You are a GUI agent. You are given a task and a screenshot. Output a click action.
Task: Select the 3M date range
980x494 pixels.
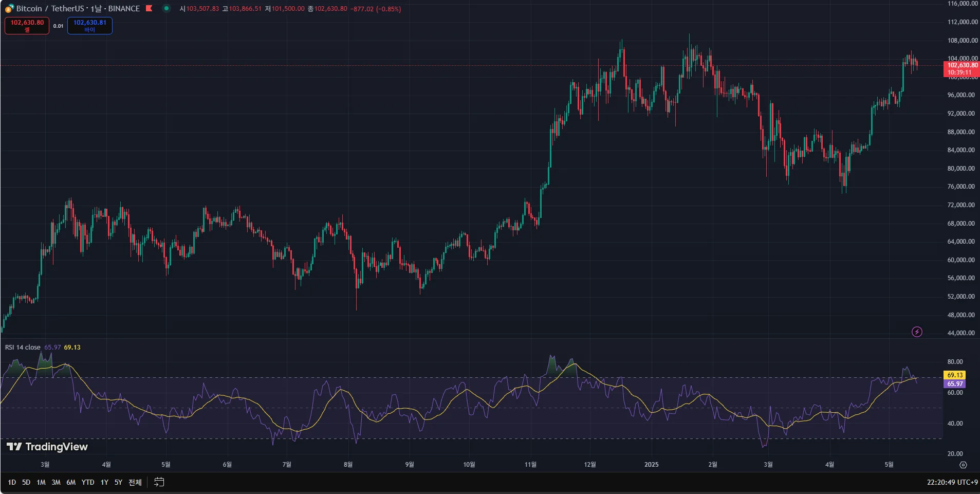(56, 482)
